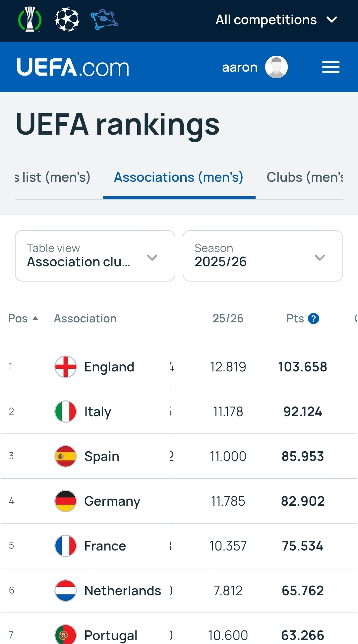Open the Table view dropdown
Viewport: 358px width, 644px height.
click(x=95, y=256)
